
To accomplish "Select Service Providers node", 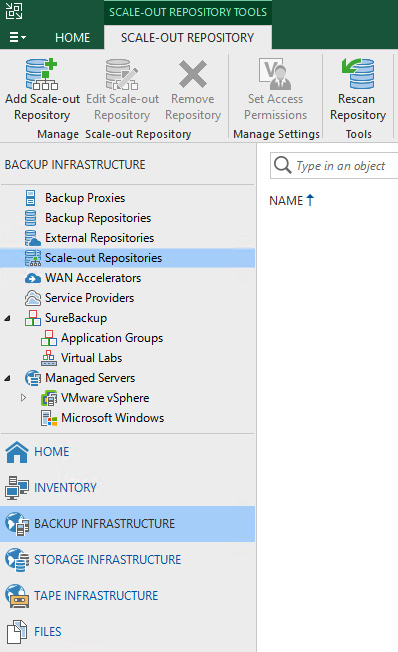I will point(89,298).
